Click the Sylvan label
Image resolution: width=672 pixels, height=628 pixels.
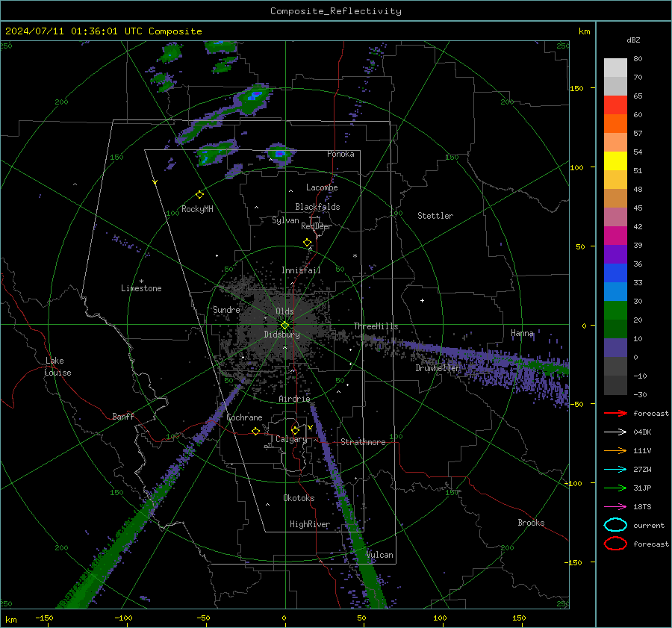coord(285,220)
